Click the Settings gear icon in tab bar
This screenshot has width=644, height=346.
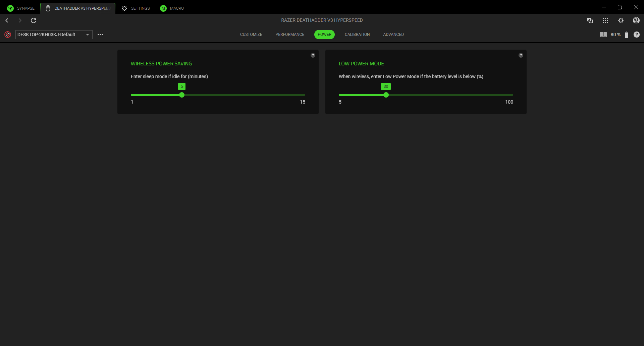(124, 8)
